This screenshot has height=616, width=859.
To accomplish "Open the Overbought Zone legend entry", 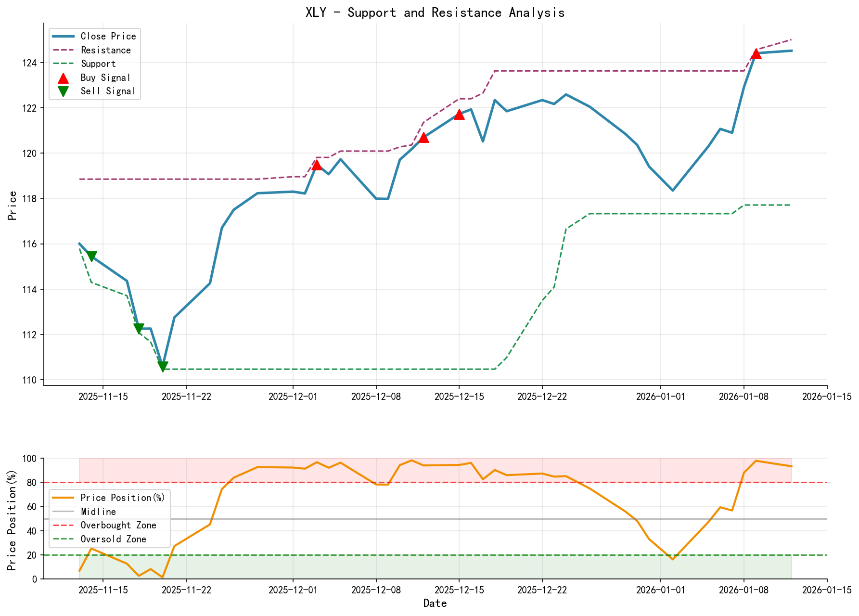I will pyautogui.click(x=117, y=525).
